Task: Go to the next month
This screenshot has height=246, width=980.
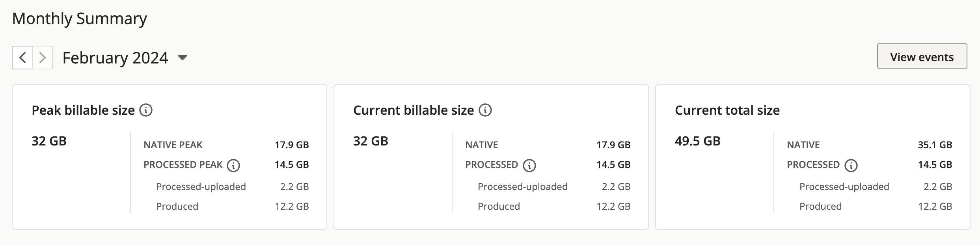Action: 43,58
